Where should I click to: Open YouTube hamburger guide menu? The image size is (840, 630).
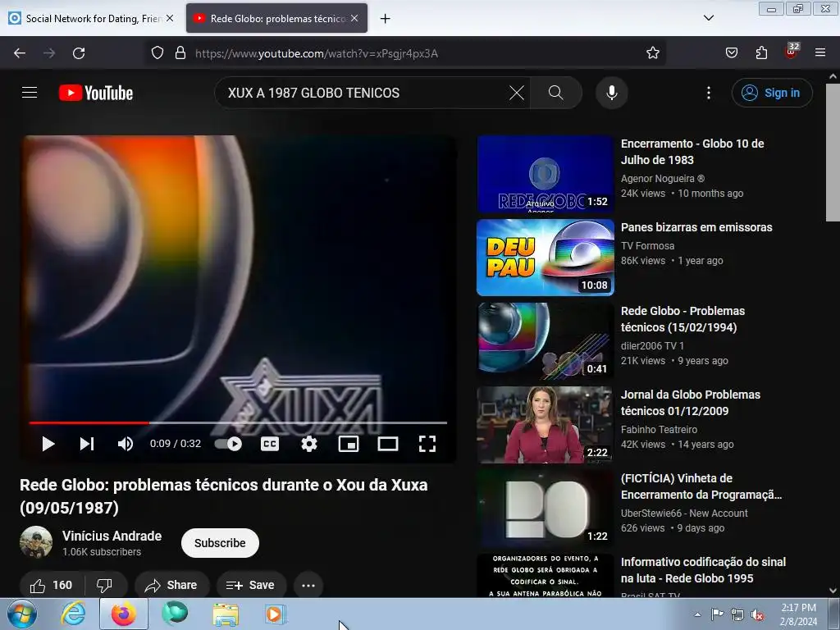coord(30,93)
